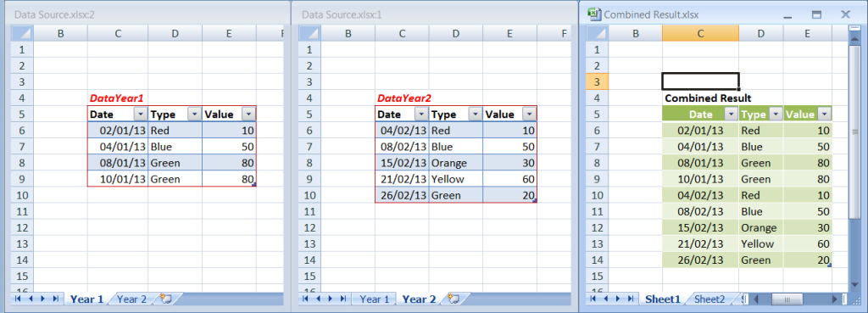Open Type filter dropdown in DataYear1 table

194,115
